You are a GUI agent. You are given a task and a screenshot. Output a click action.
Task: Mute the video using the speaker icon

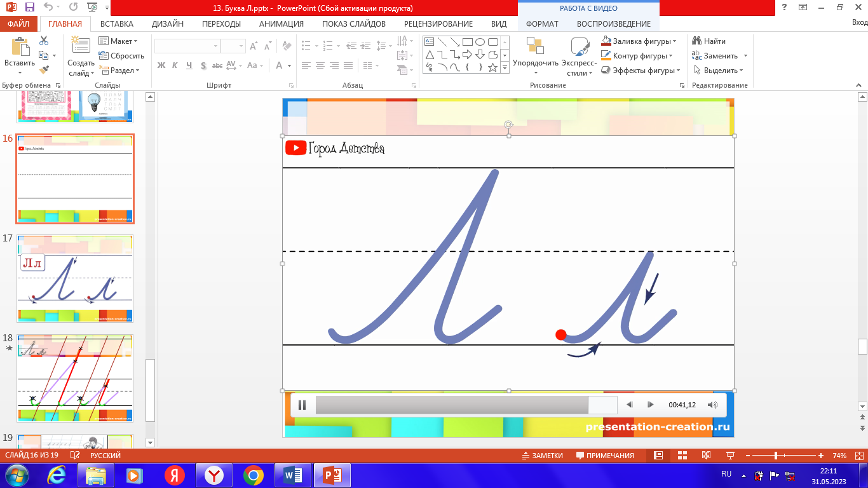(712, 405)
